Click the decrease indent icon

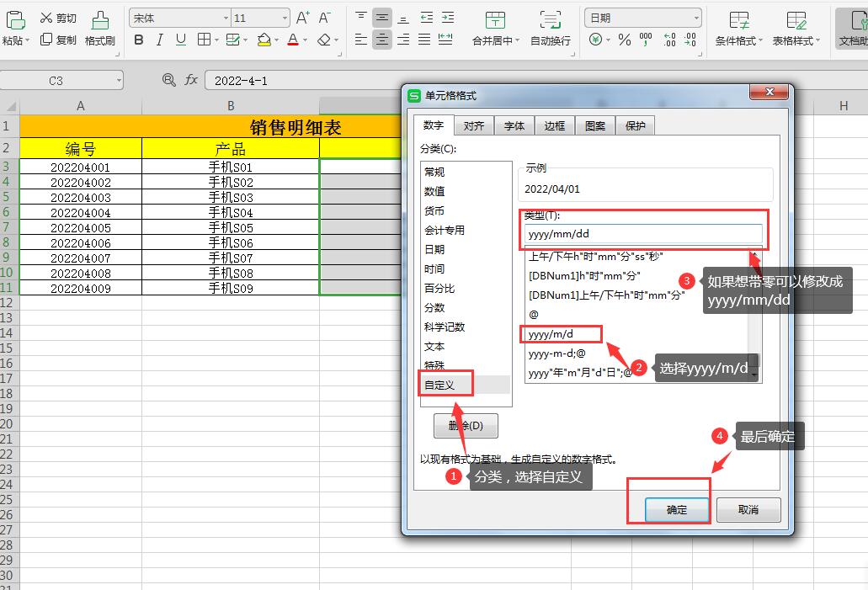click(426, 19)
